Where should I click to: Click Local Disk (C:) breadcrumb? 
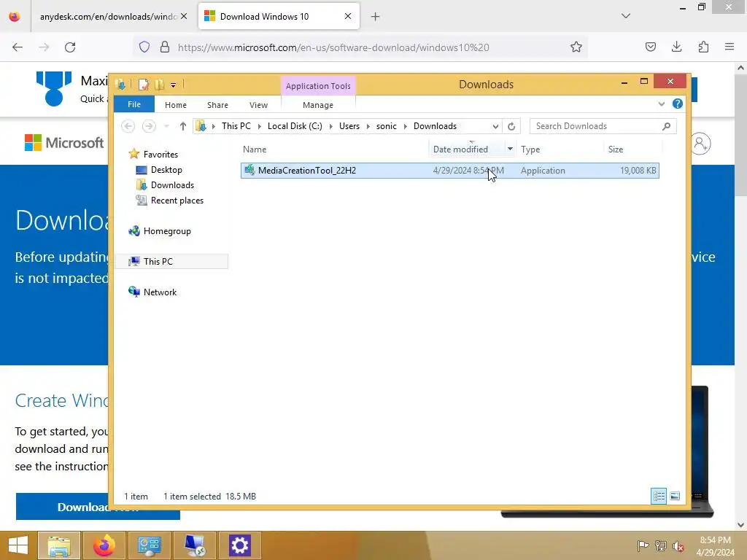(295, 126)
